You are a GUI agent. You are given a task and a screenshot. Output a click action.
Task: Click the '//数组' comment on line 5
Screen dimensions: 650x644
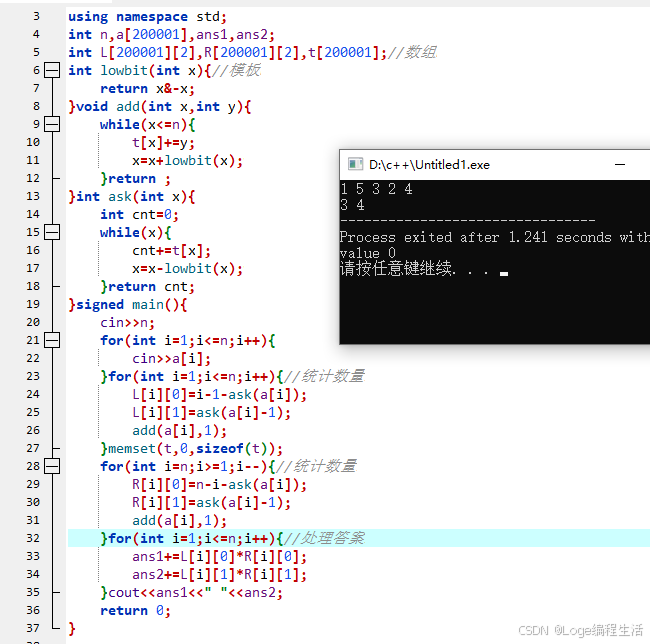coord(412,52)
